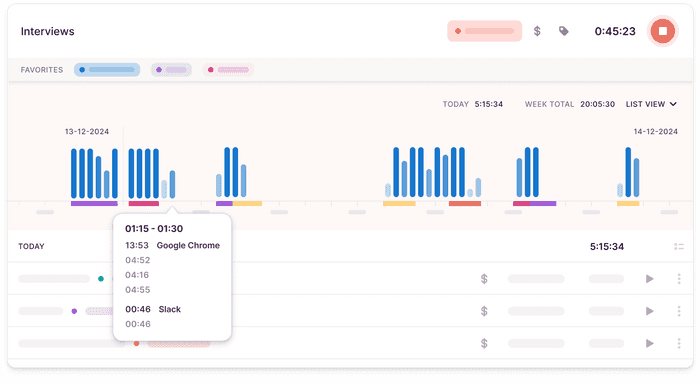Select the red-orange timeline segment
The image size is (700, 384).
465,204
